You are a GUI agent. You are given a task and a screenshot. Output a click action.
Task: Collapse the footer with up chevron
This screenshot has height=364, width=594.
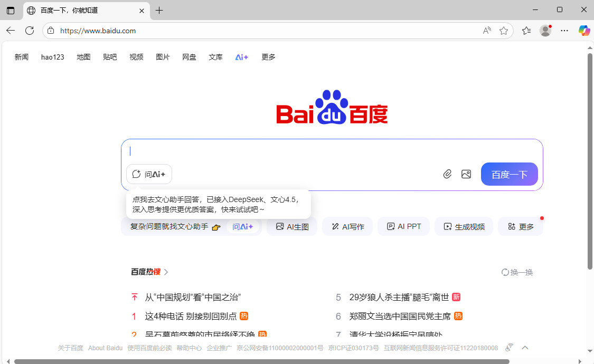click(525, 347)
